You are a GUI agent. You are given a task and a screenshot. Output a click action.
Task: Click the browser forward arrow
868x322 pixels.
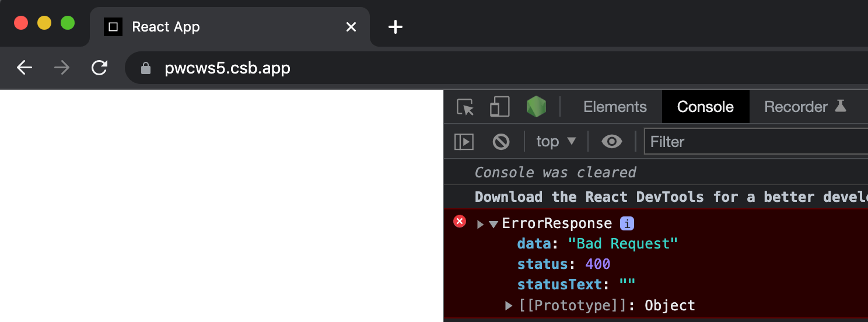coord(61,68)
